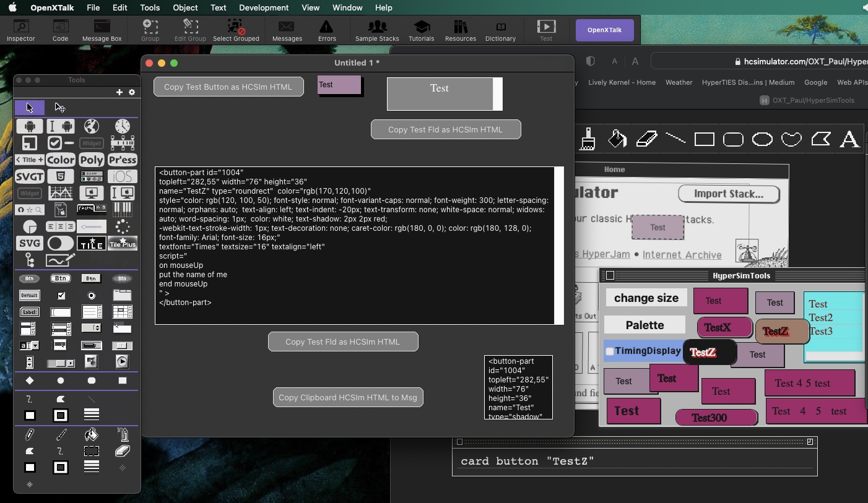Click the Test300 button
868x503 pixels.
716,418
